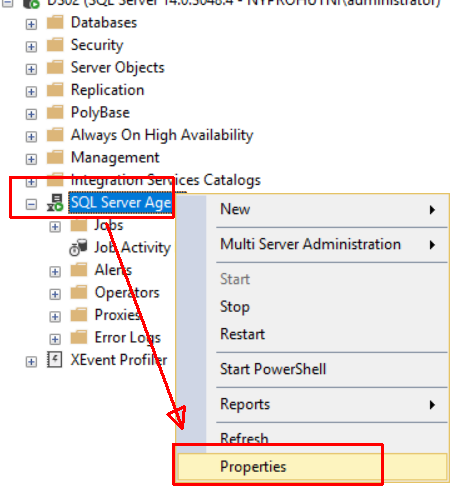The image size is (466, 488).
Task: Click the Job Activity Monitor icon
Action: (78, 248)
